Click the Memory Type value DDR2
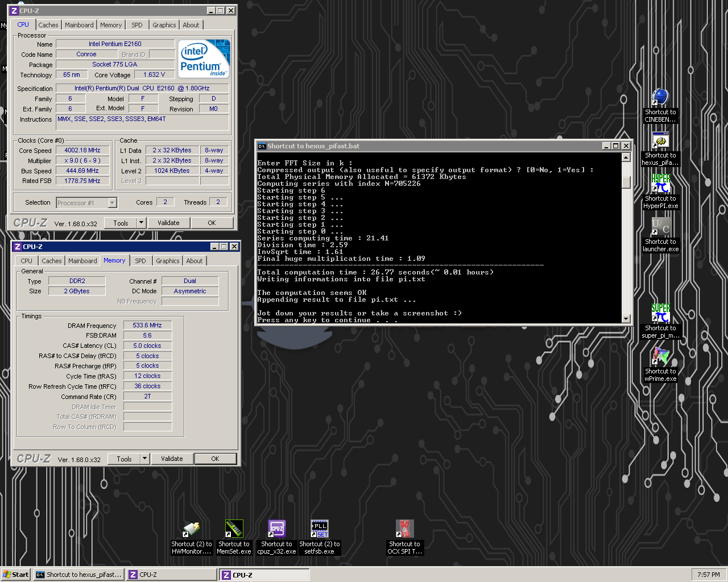Viewport: 728px width, 582px height. tap(77, 281)
